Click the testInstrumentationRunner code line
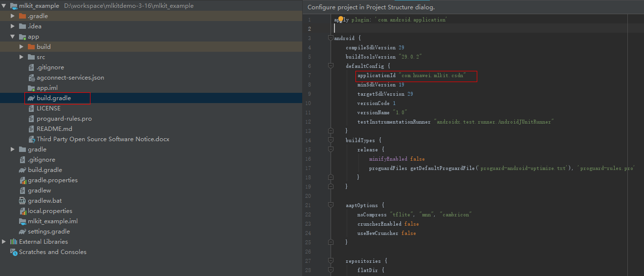 coord(456,122)
